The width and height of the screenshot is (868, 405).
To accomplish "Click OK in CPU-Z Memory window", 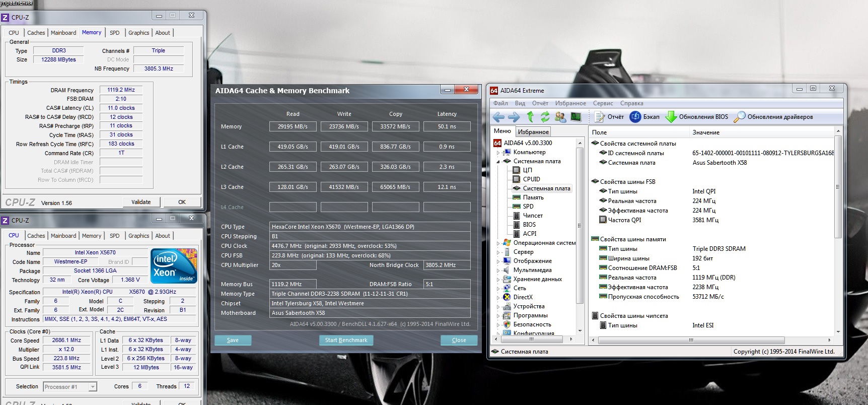I will [x=182, y=202].
